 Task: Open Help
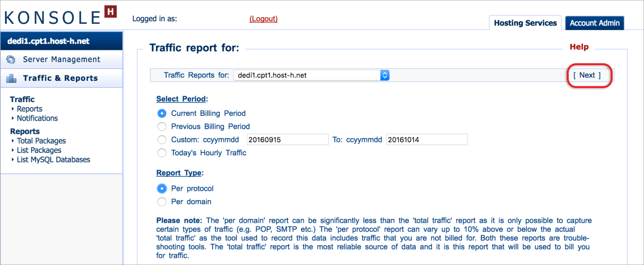pyautogui.click(x=579, y=47)
